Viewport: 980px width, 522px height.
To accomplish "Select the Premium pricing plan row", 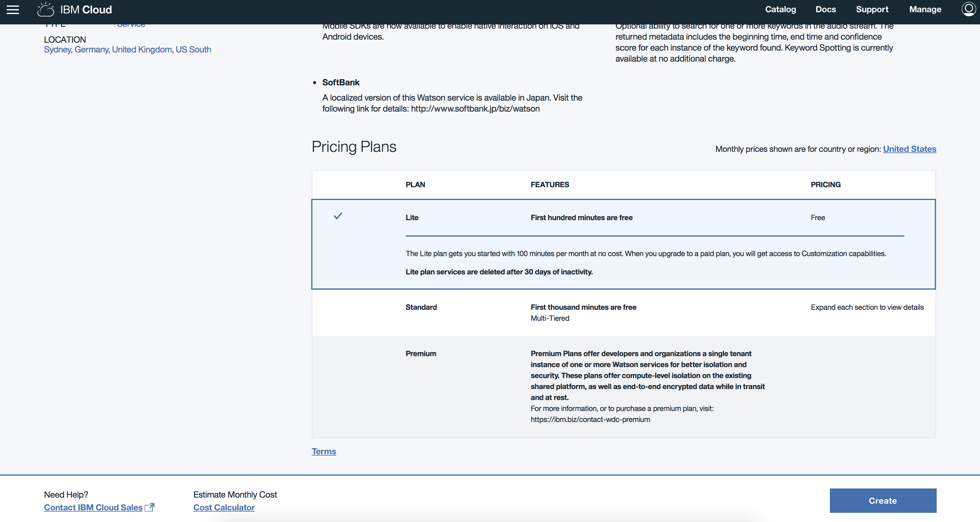I will point(420,354).
